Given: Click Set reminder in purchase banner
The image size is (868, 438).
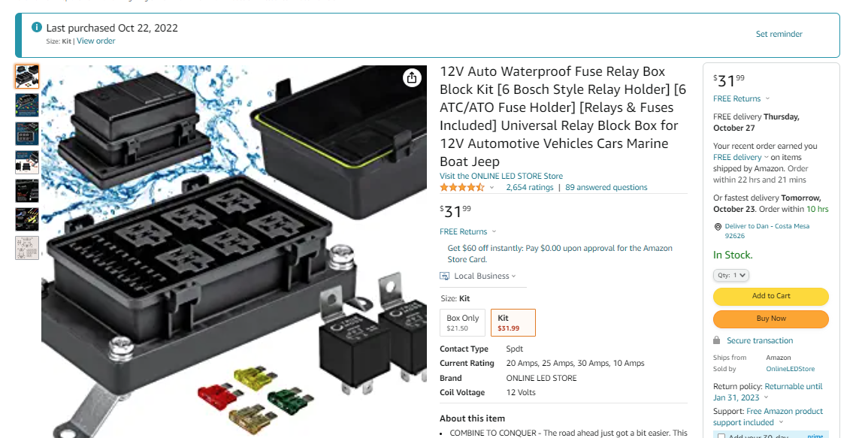Looking at the screenshot, I should point(779,35).
